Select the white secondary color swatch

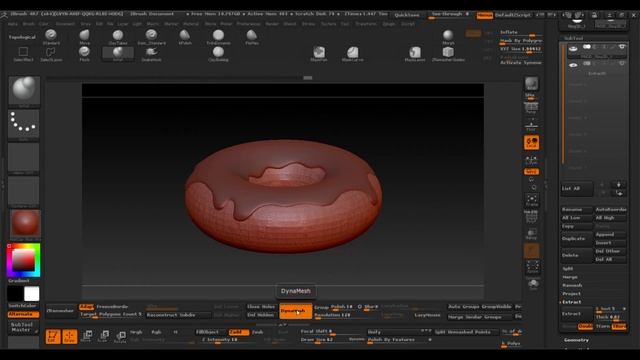(32, 293)
